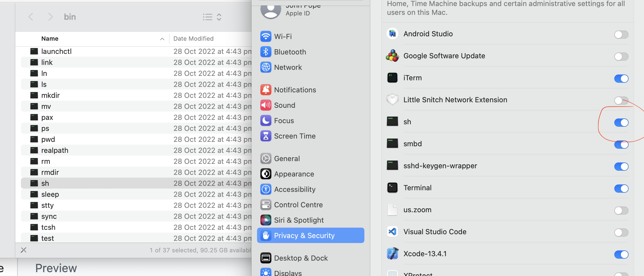Click the Xcode-13.4.1 app icon

[392, 253]
